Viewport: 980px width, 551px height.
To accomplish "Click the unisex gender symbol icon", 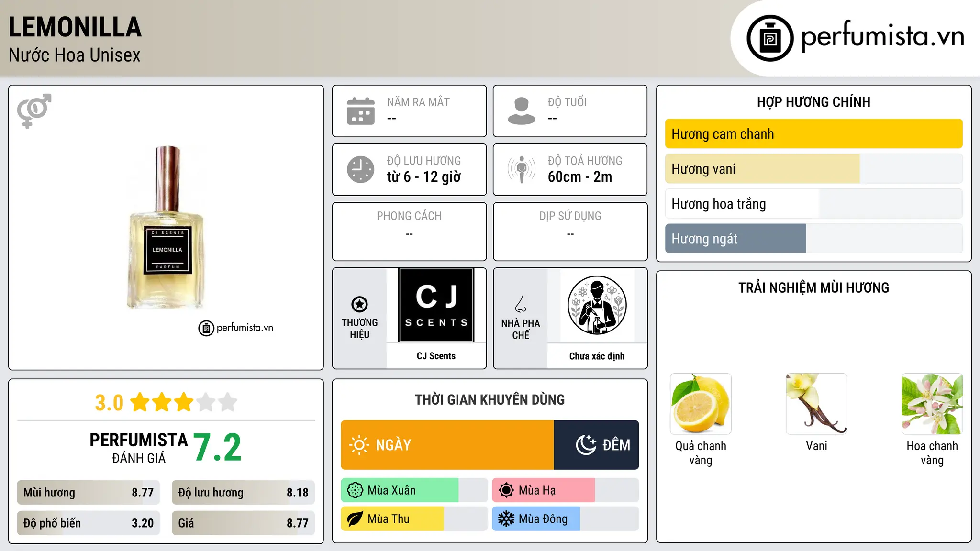I will [x=34, y=111].
